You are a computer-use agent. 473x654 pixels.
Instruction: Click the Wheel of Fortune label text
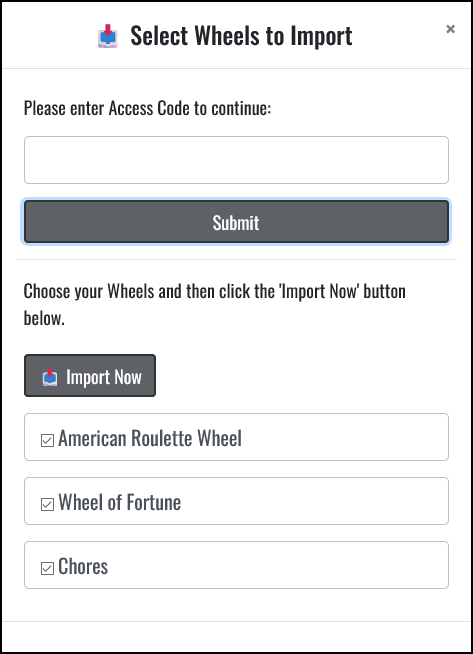pos(120,502)
